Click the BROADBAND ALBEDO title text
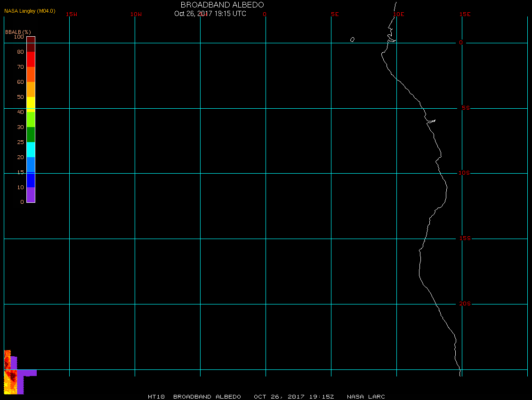 point(222,5)
